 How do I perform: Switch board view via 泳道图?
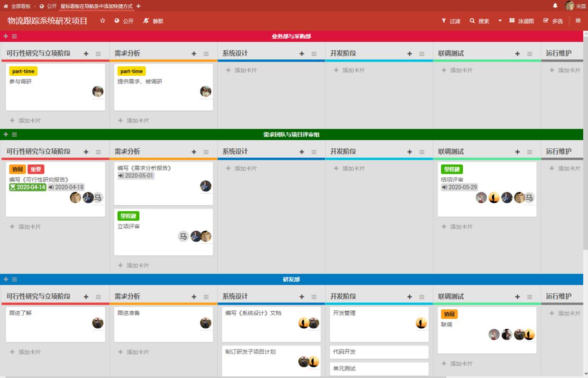point(522,21)
